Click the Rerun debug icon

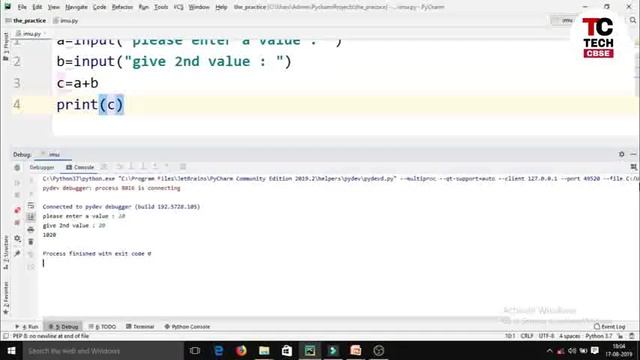(17, 168)
